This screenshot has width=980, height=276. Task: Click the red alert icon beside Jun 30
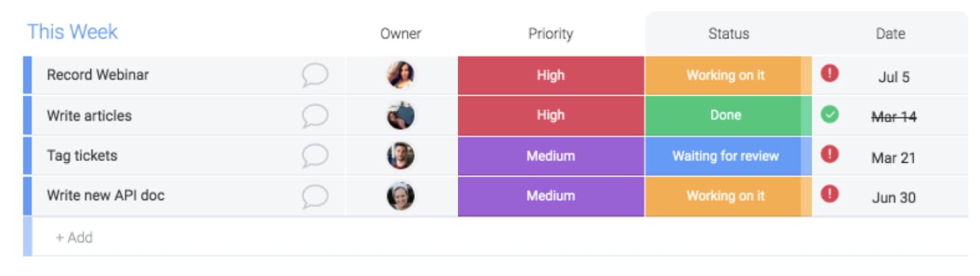coord(830,194)
